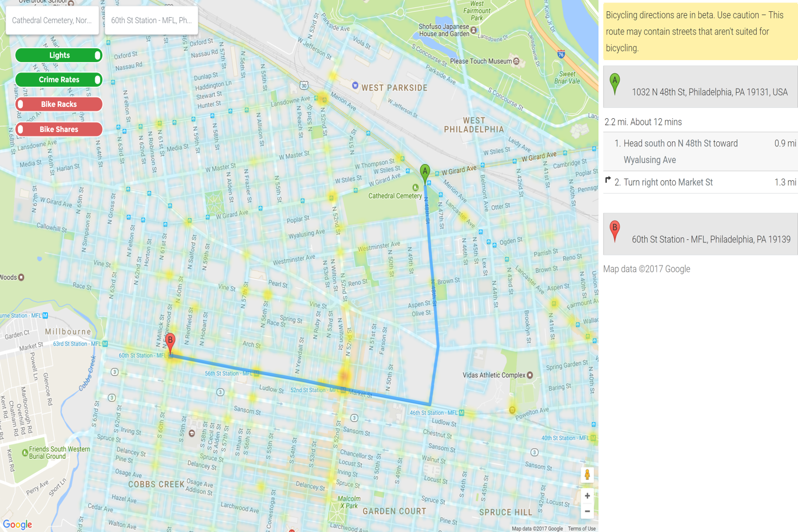Click the US Route 30 shield icon
798x532 pixels.
(x=304, y=85)
